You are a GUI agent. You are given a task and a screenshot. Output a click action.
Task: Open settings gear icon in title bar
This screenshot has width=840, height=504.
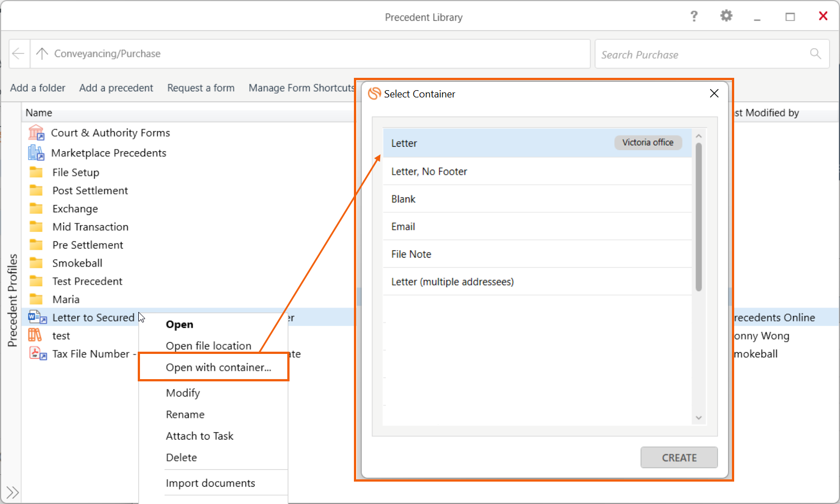pos(726,16)
